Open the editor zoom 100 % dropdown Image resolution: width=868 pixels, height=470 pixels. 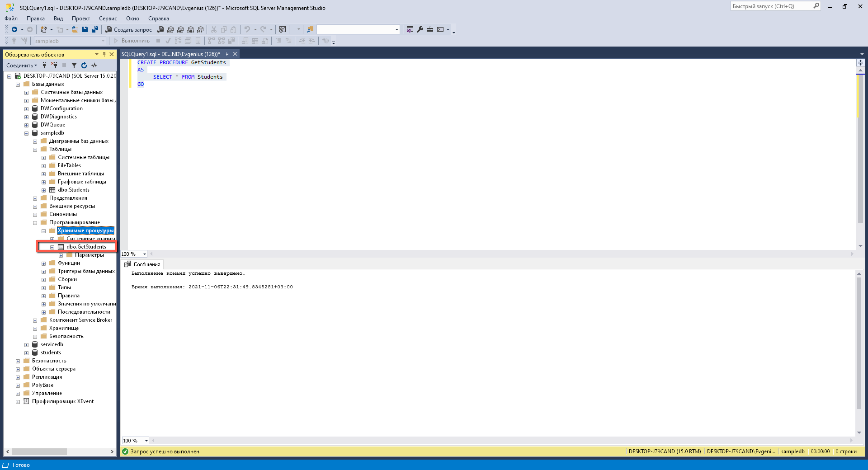tap(145, 254)
